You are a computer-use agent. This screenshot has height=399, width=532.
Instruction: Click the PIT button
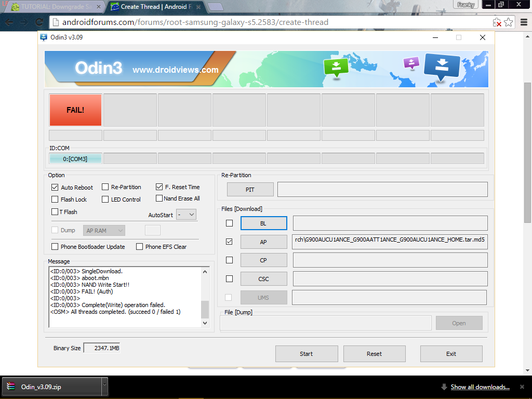tap(250, 190)
